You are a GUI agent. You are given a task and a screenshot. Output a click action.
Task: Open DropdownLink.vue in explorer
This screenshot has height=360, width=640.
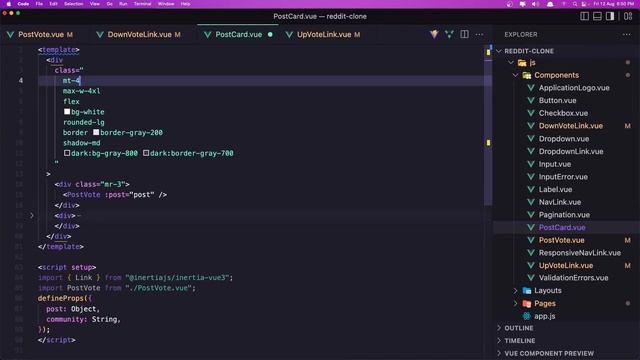click(571, 151)
